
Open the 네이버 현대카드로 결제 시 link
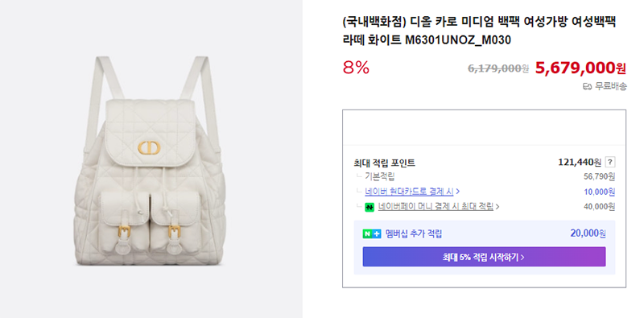(409, 192)
